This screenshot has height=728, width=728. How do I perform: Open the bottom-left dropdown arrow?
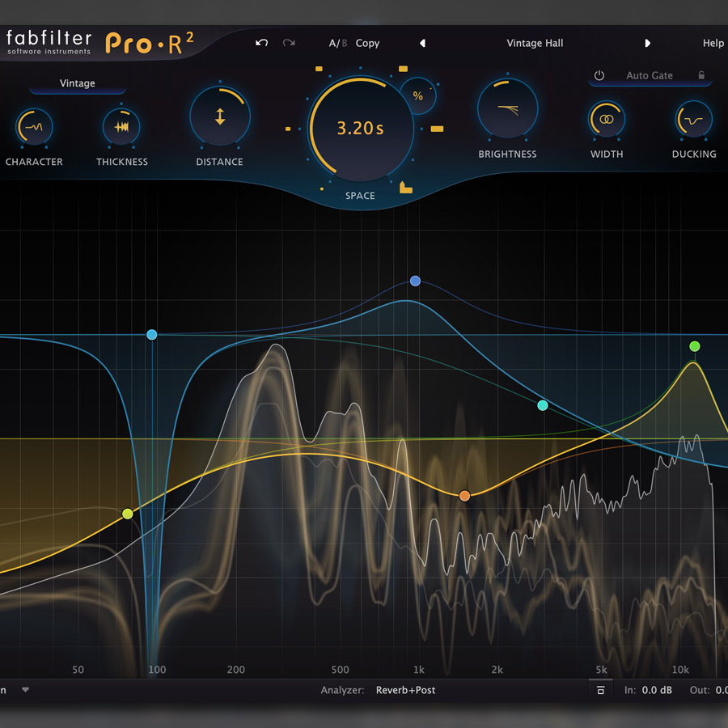26,690
